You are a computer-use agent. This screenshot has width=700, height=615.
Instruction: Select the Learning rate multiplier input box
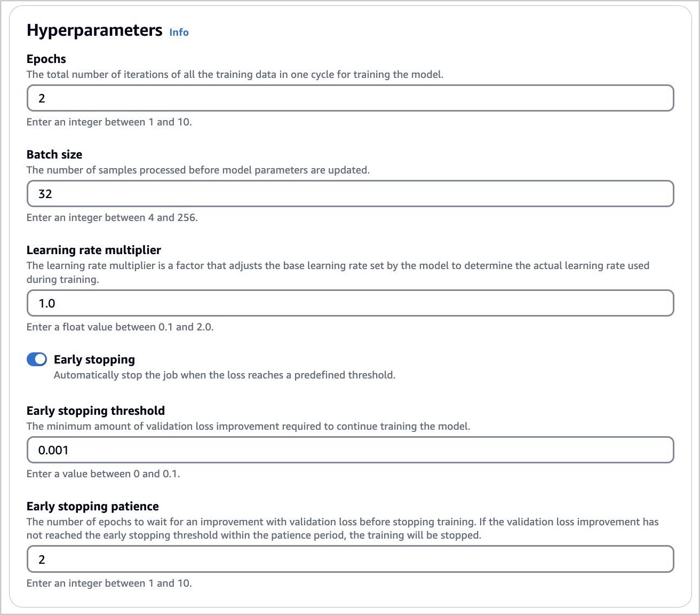pos(350,303)
